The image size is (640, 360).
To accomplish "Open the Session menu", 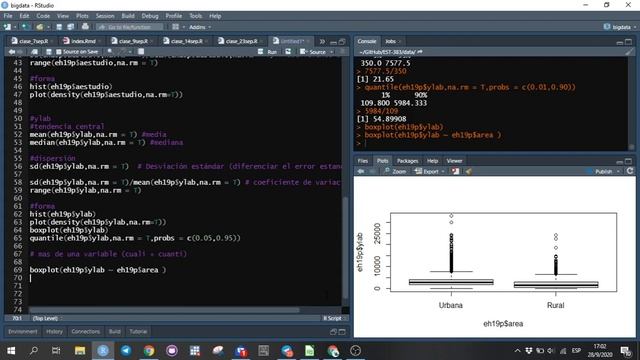I will pyautogui.click(x=105, y=16).
